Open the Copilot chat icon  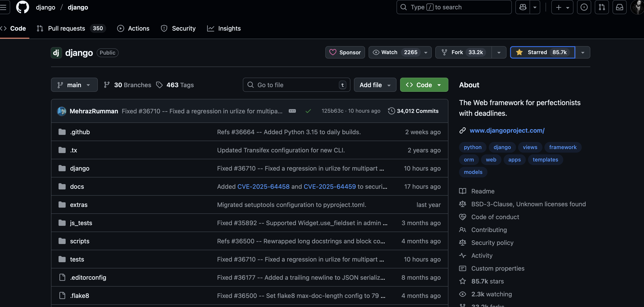tap(522, 7)
